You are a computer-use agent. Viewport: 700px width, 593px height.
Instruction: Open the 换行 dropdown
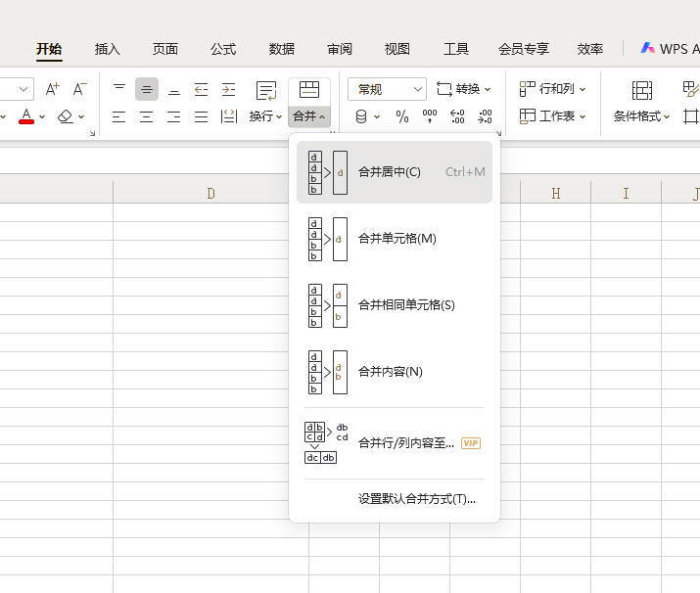click(265, 116)
